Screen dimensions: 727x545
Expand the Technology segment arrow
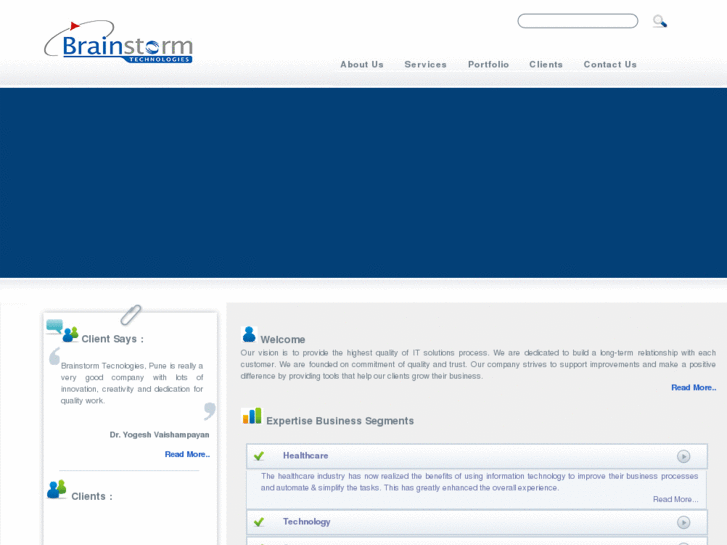point(683,522)
